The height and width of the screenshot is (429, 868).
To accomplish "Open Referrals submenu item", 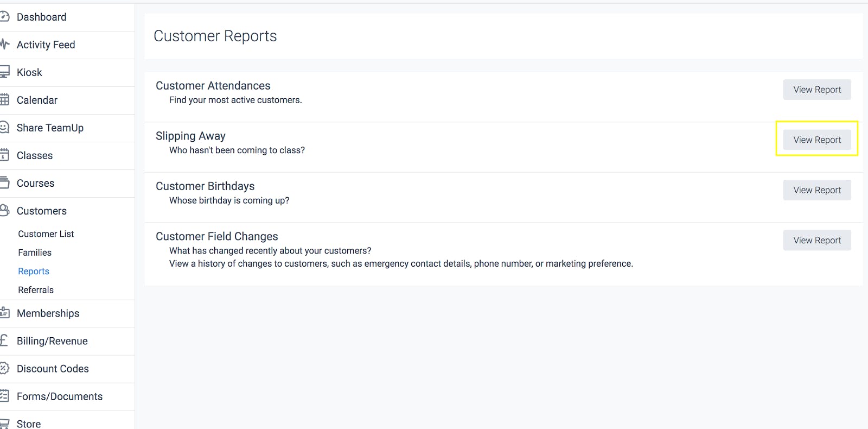I will point(36,290).
